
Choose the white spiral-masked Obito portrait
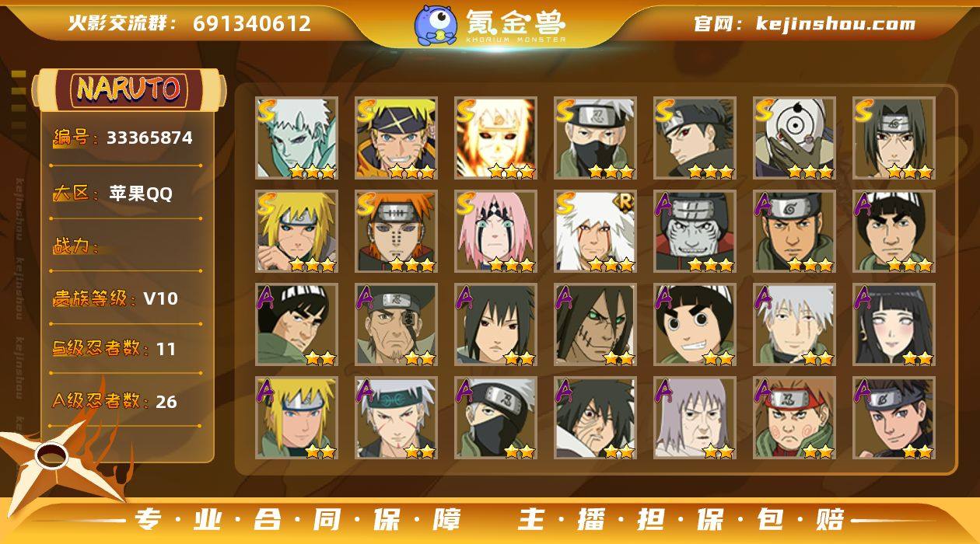click(x=794, y=138)
